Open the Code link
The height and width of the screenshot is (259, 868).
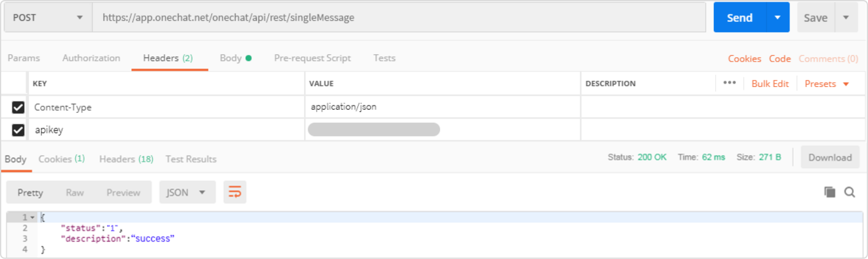[780, 59]
